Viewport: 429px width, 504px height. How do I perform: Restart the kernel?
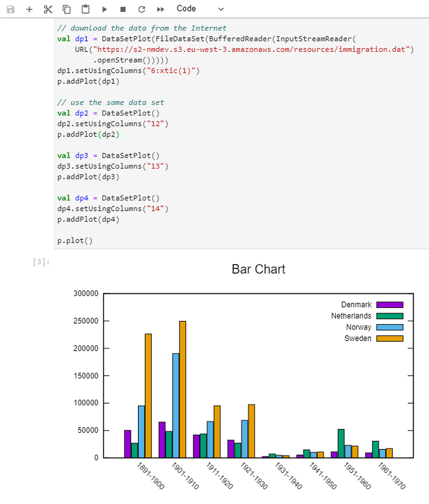[142, 10]
